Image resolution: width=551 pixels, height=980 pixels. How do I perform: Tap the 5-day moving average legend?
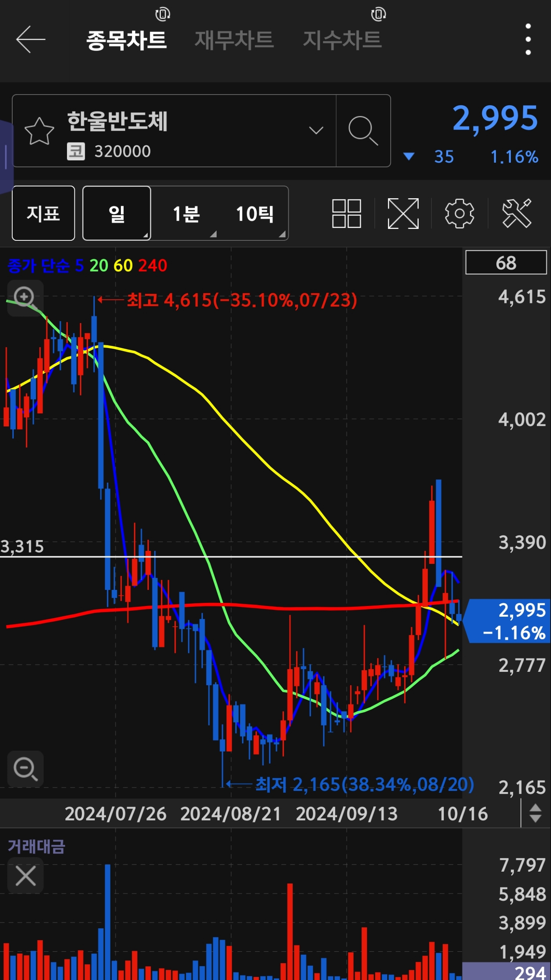tap(80, 266)
